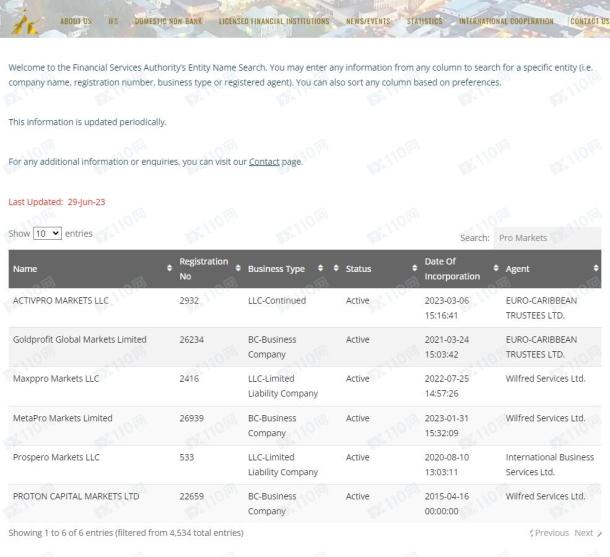Select ACTIVPRO MARKETS LLC name cell
610x557 pixels.
tap(61, 301)
